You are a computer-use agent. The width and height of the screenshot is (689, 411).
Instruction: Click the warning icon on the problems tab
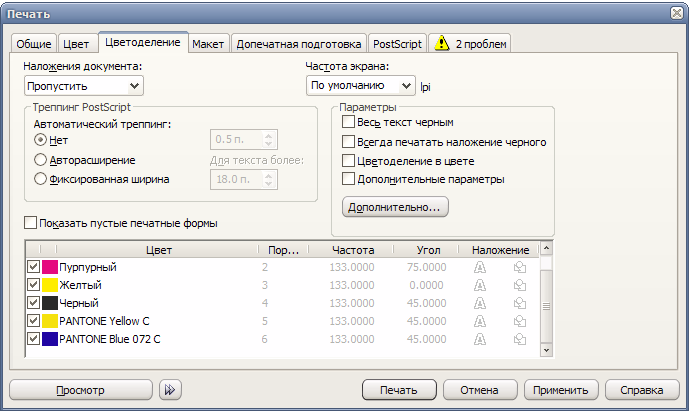[441, 44]
